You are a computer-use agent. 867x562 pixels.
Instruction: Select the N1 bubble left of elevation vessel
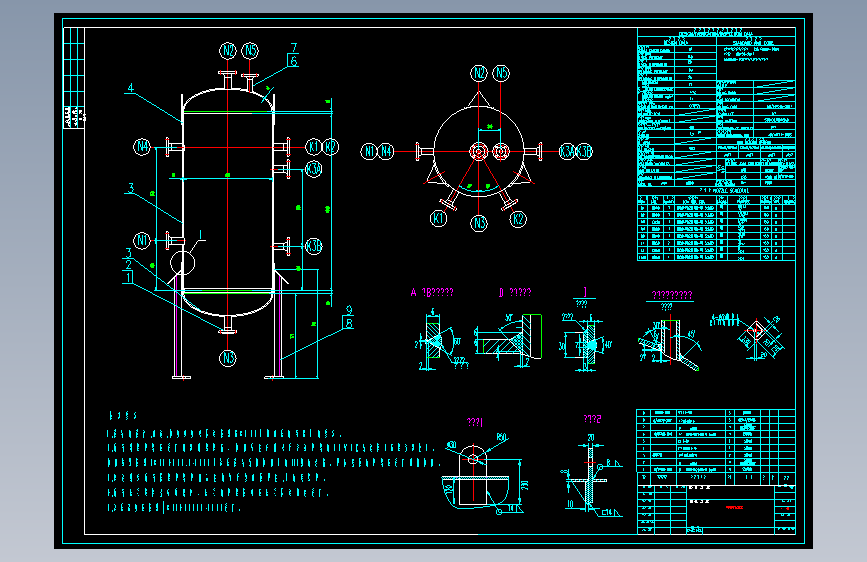point(142,241)
